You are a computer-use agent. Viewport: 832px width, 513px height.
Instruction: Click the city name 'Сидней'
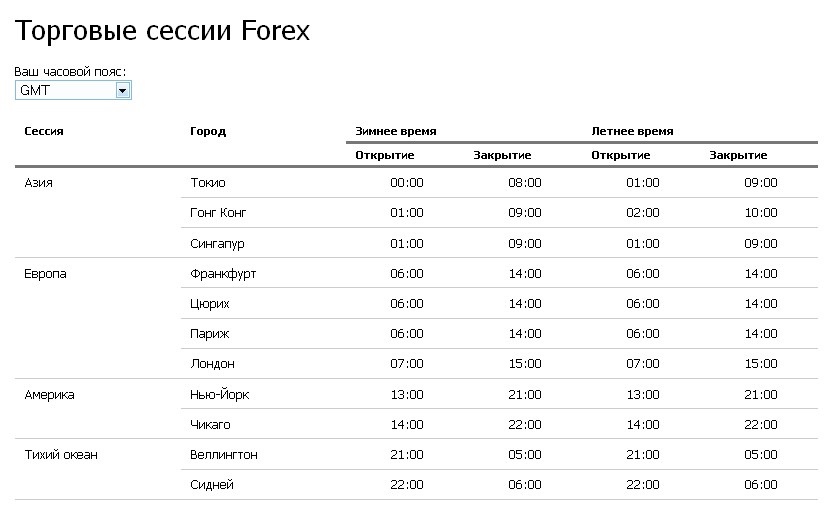coord(212,485)
